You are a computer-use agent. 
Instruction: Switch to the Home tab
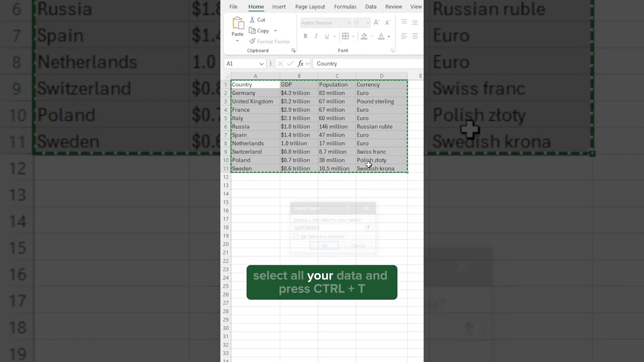tap(256, 7)
